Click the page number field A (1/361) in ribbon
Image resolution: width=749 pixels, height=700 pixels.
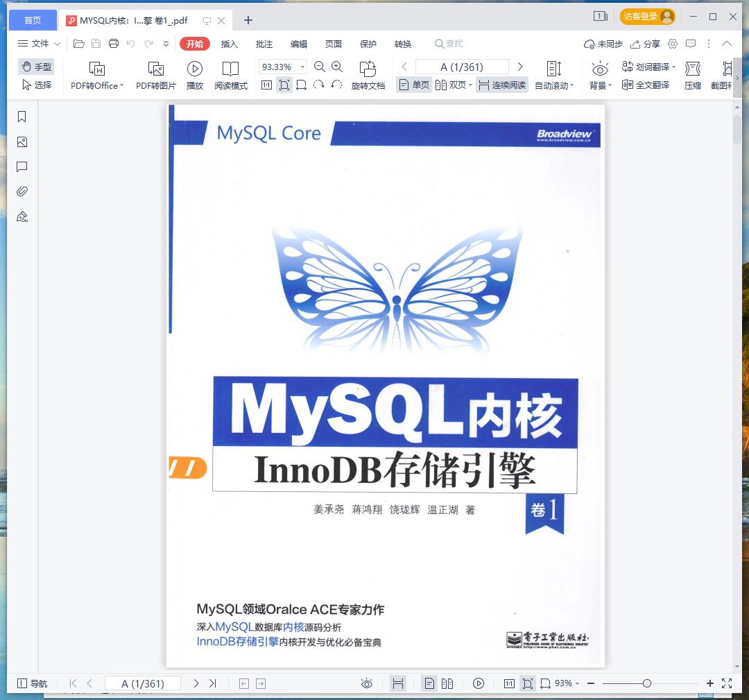pyautogui.click(x=462, y=67)
